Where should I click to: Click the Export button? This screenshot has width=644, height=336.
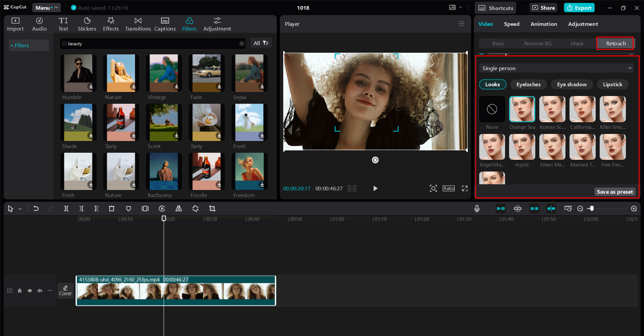(x=579, y=8)
